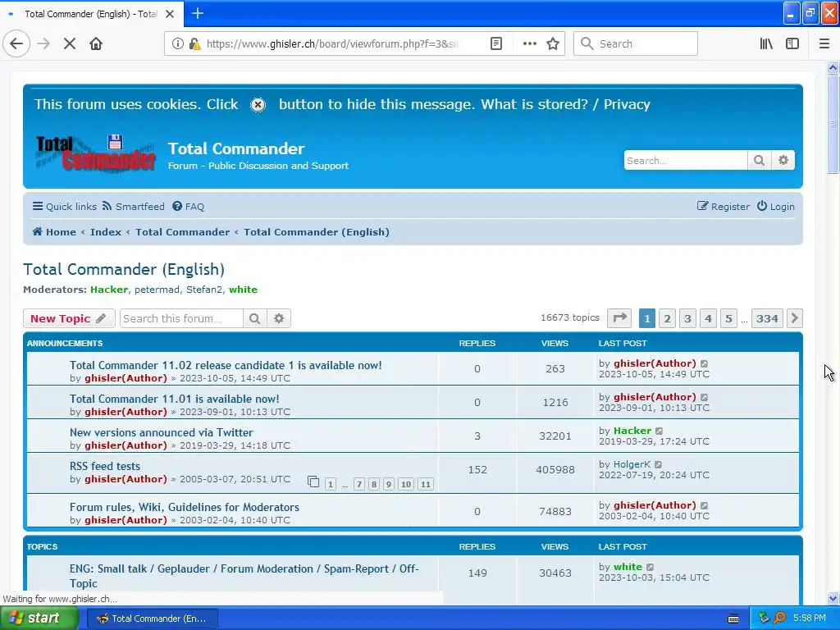This screenshot has width=840, height=630.
Task: Click the padlock warning icon in address bar
Action: pos(195,44)
